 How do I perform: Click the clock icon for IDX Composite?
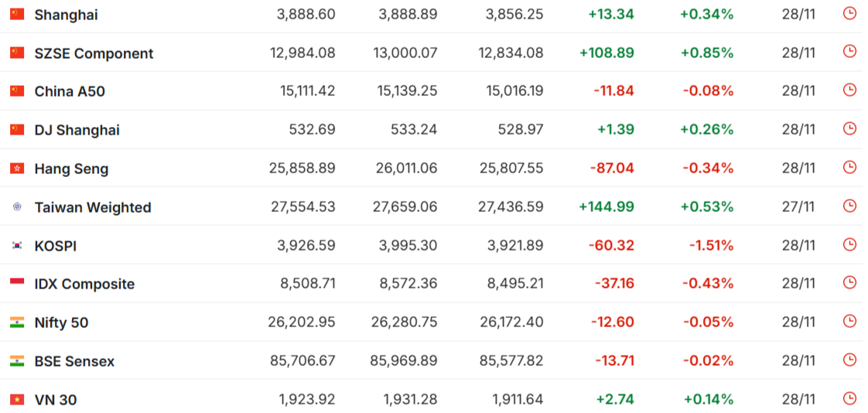tap(849, 282)
